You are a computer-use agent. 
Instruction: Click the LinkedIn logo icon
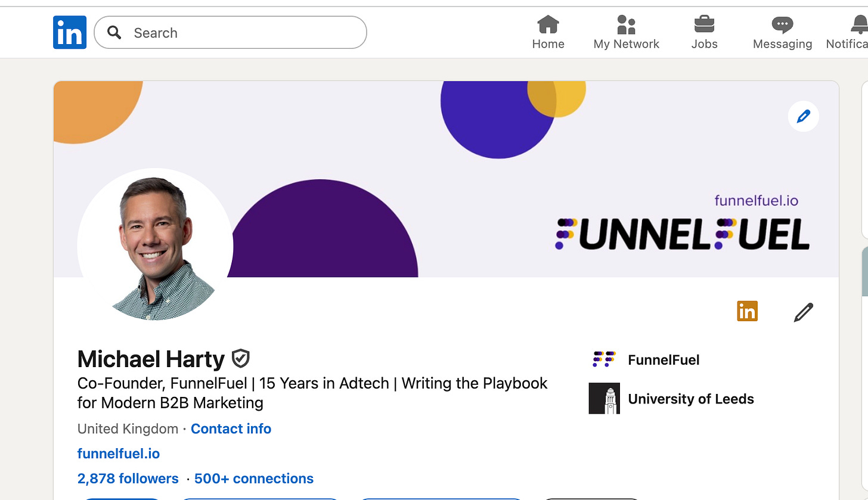tap(70, 32)
